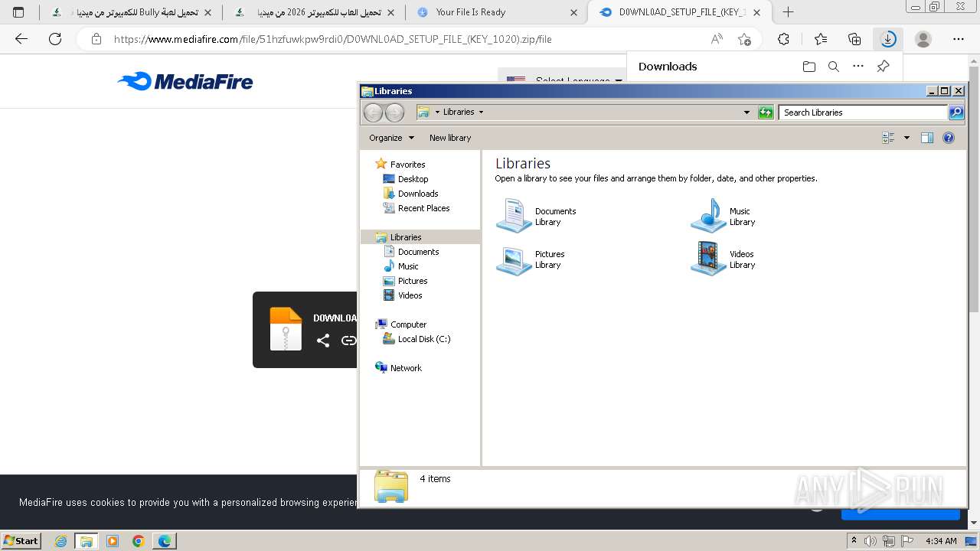Search downloads using magnifier icon
The height and width of the screenshot is (551, 980).
click(834, 67)
